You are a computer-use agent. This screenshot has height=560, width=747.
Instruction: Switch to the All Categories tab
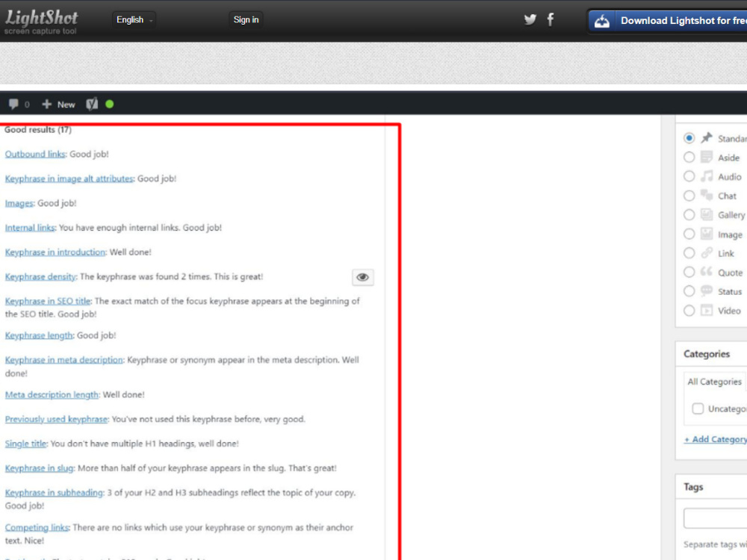(x=714, y=382)
